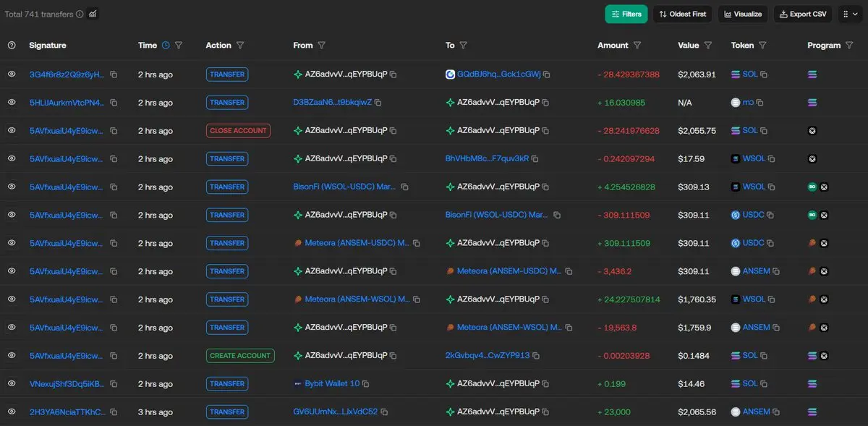Open the D3BZaaN6...t9bkqiwZ sender link
The height and width of the screenshot is (426, 868).
332,102
